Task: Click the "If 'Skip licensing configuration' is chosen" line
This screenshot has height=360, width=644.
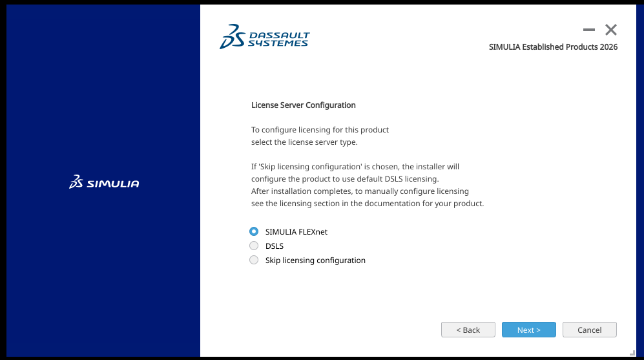Action: point(355,167)
